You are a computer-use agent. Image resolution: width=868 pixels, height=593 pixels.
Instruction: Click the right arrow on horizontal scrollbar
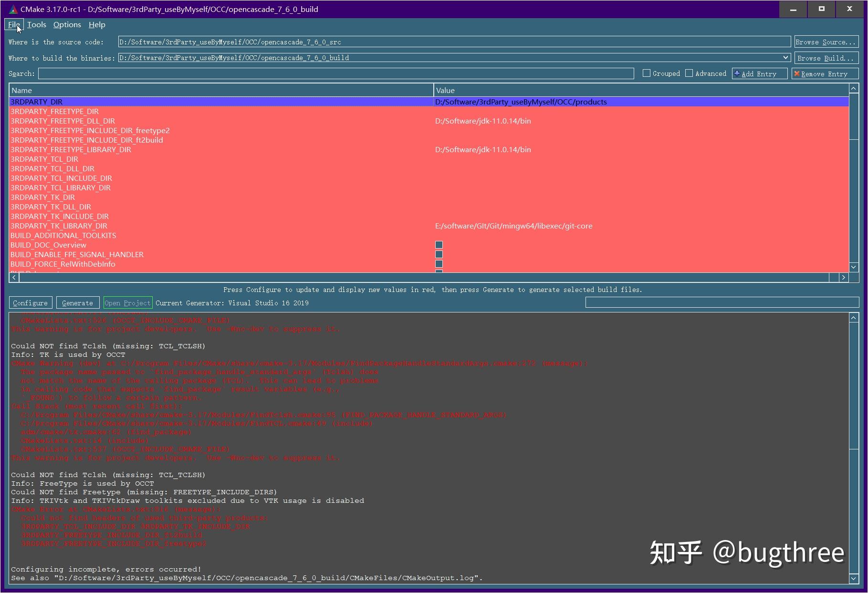tap(844, 277)
